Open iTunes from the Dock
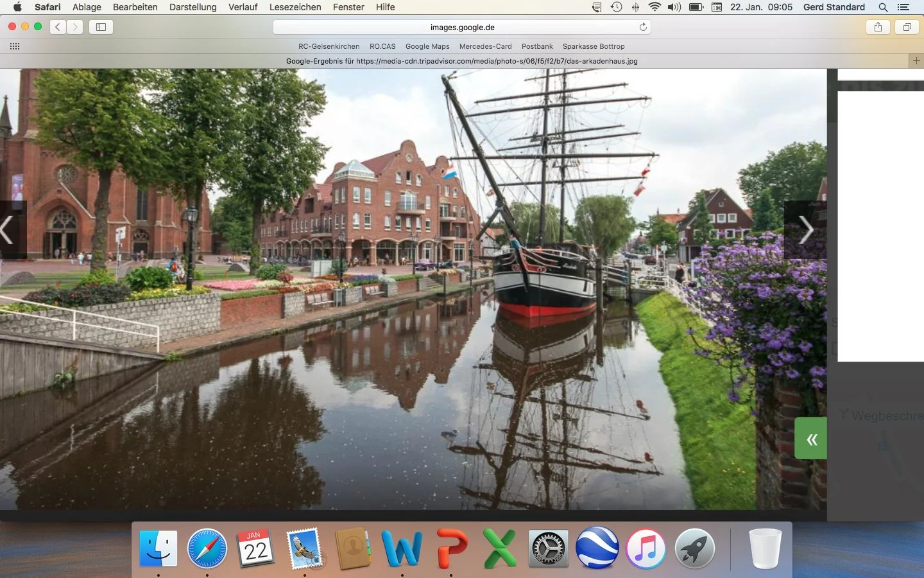Screen dimensions: 924x578 click(x=646, y=548)
